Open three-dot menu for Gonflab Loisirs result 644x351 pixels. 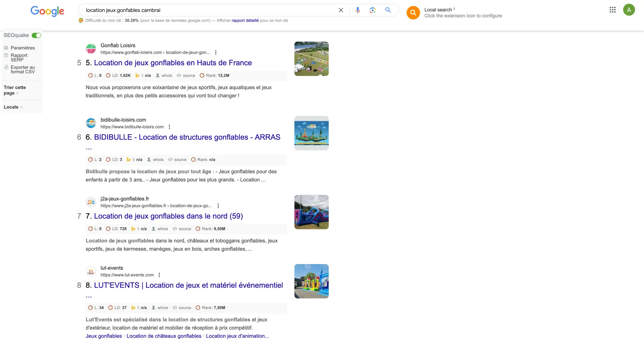(x=216, y=53)
